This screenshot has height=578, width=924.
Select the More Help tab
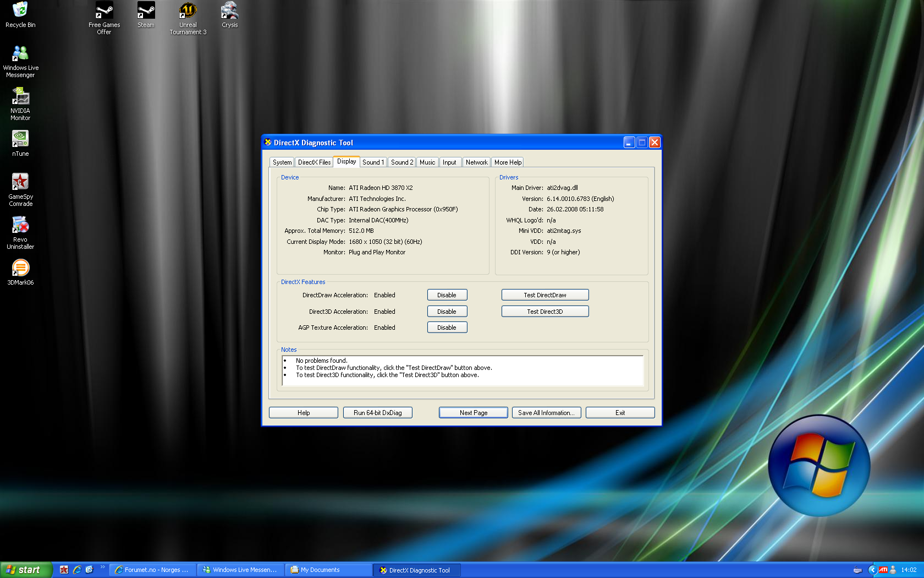[507, 162]
